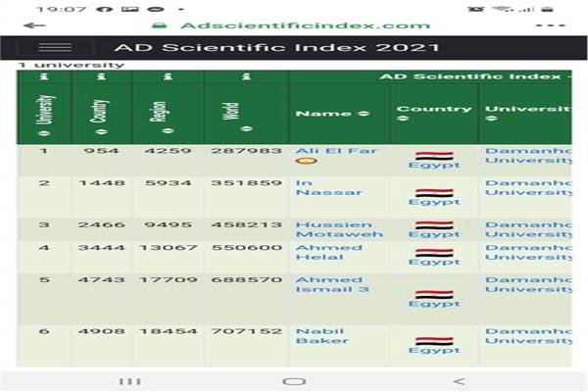588x392 pixels.
Task: Sort table by Region rank
Action: click(168, 130)
